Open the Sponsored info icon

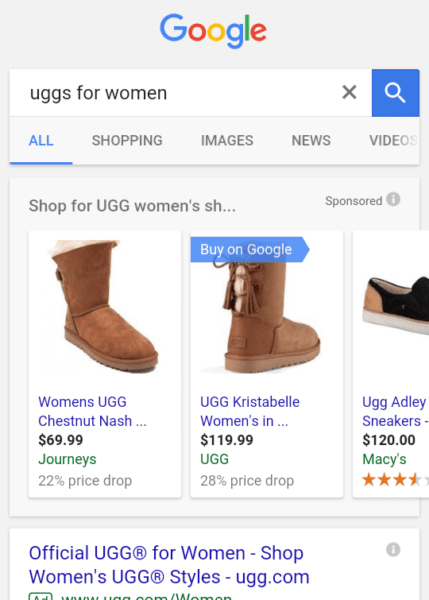[393, 199]
